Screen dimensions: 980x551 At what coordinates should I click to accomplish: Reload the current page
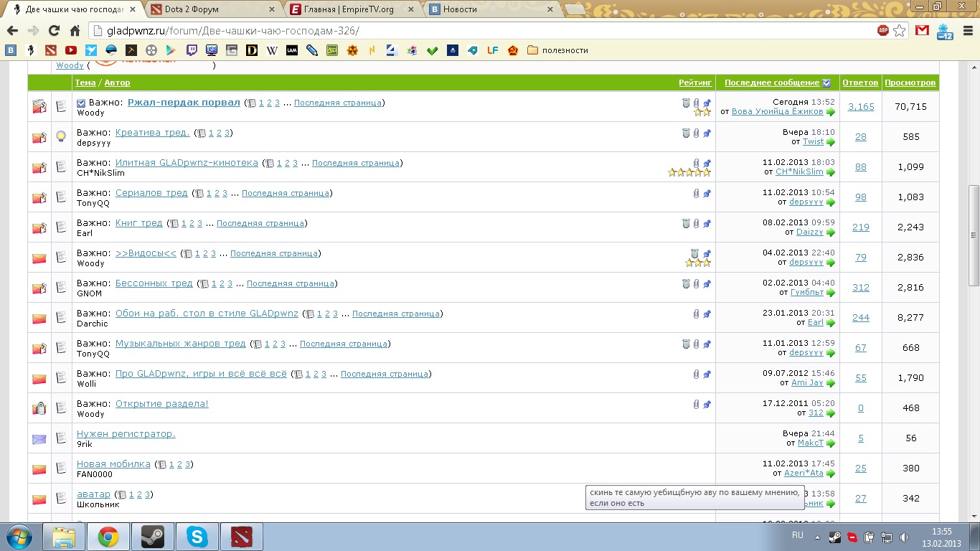point(54,31)
